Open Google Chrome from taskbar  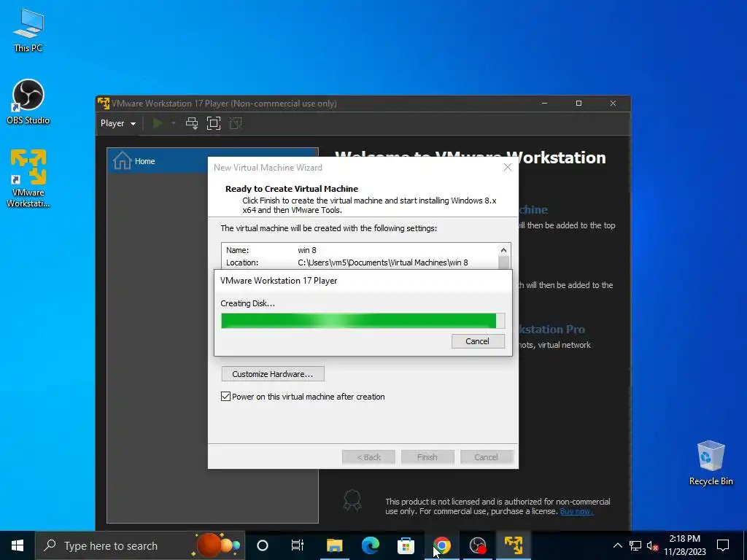tap(441, 545)
